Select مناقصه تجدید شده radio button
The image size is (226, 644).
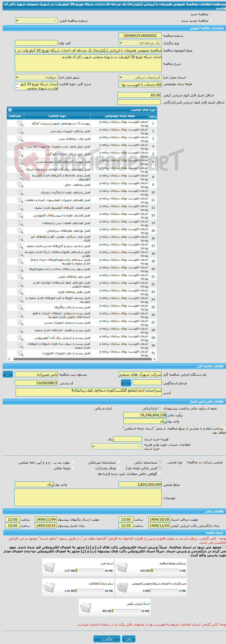(x=210, y=20)
